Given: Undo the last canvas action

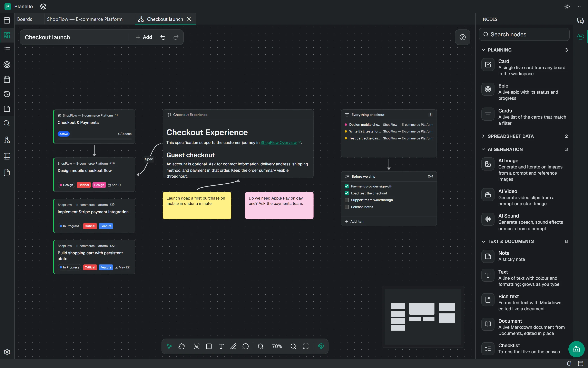Looking at the screenshot, I should coord(163,37).
